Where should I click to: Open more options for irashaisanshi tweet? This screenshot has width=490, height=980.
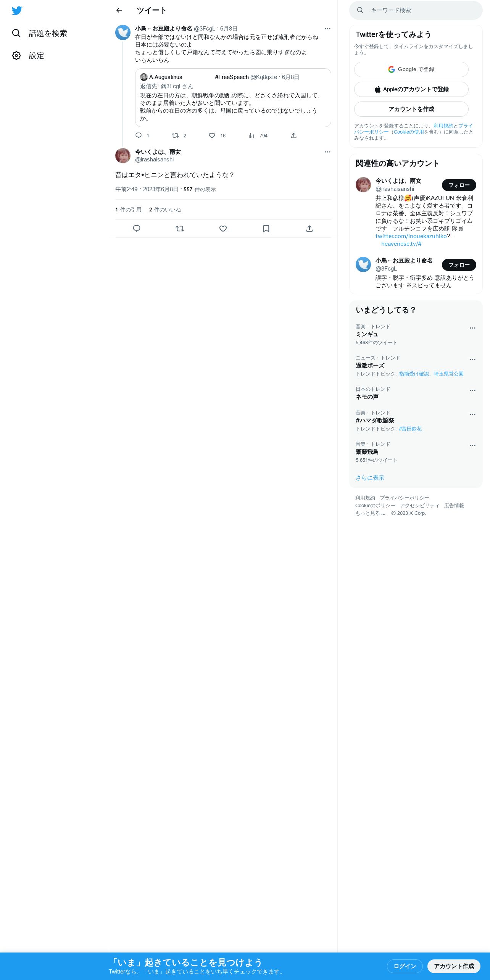point(327,152)
